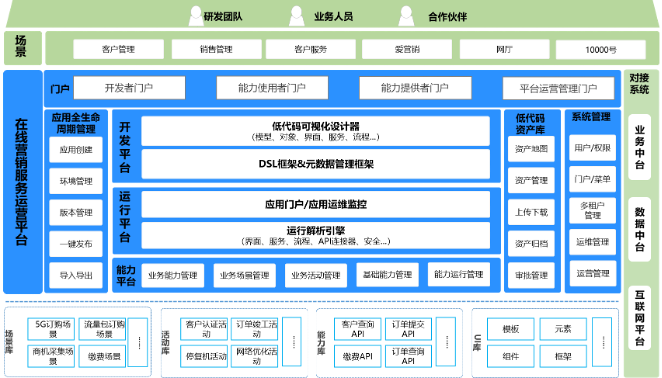Select the 数据中台 connected system
662x378 pixels.
(639, 229)
